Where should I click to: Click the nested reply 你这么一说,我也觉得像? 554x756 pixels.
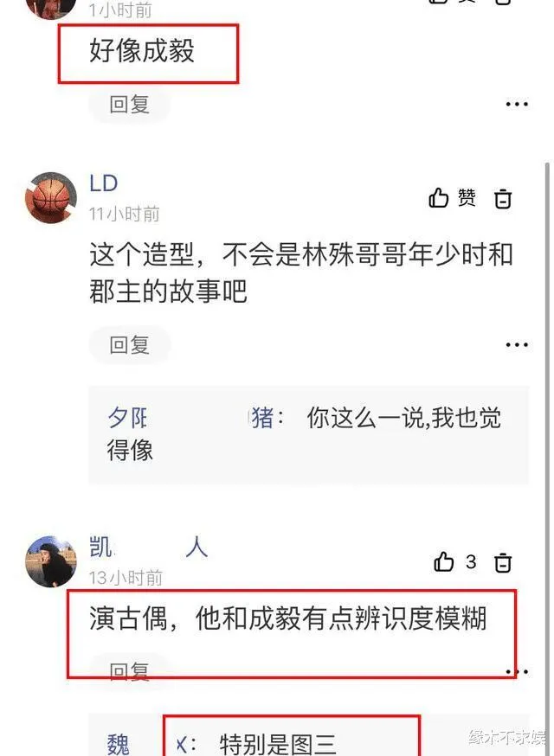309,434
